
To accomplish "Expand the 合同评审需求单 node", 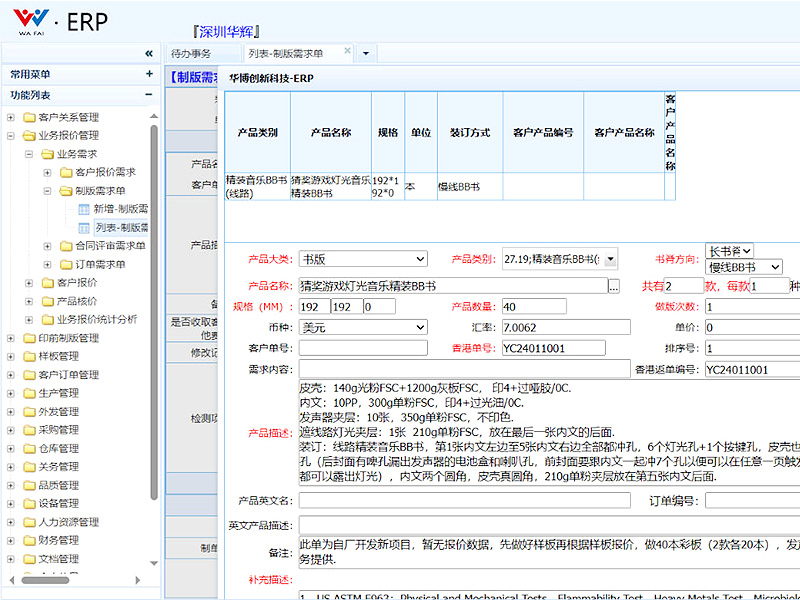I will 47,246.
